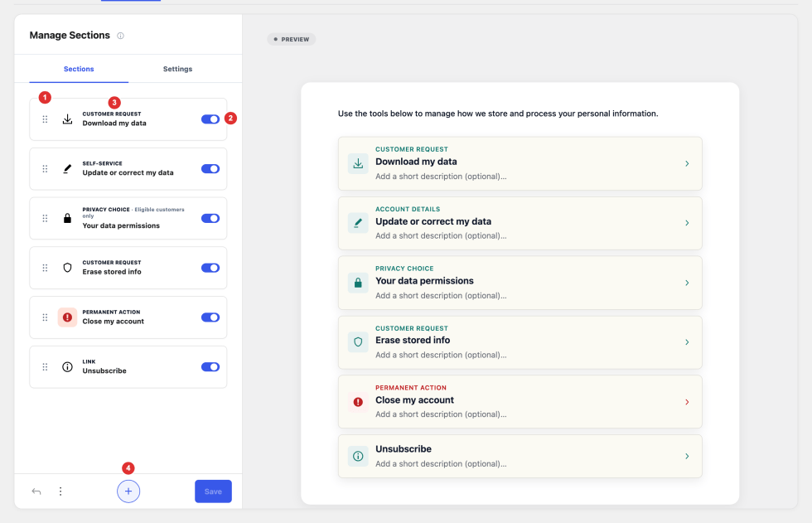Click drag handle on Your data permissions row

coord(45,219)
